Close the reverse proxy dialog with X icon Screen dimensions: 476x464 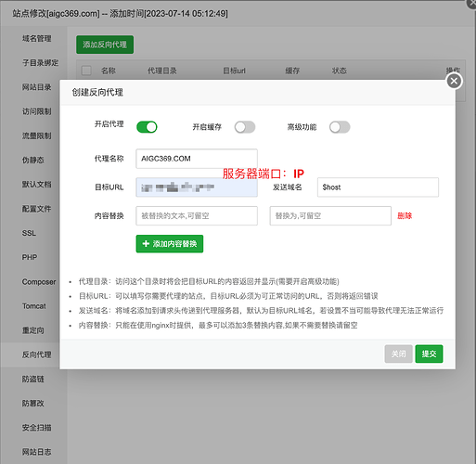pos(454,81)
